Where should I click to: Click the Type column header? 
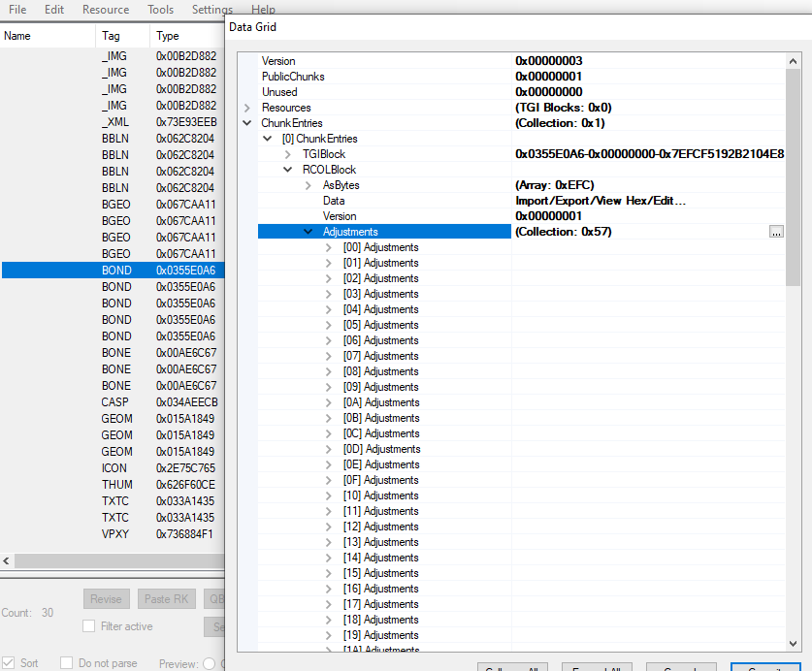[187, 36]
